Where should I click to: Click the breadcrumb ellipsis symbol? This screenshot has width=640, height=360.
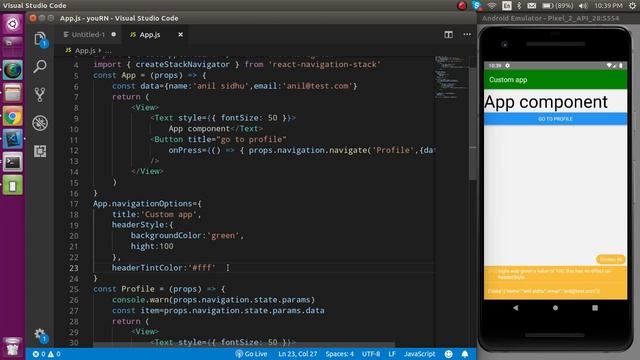[108, 51]
